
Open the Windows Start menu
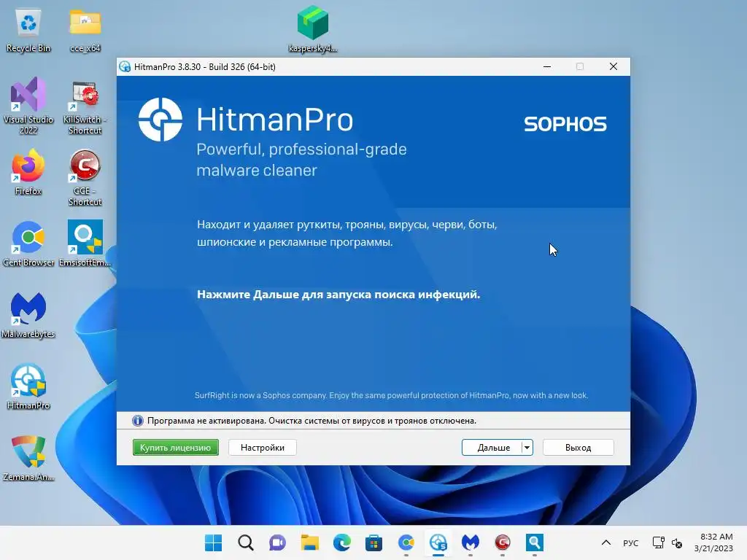pos(214,542)
